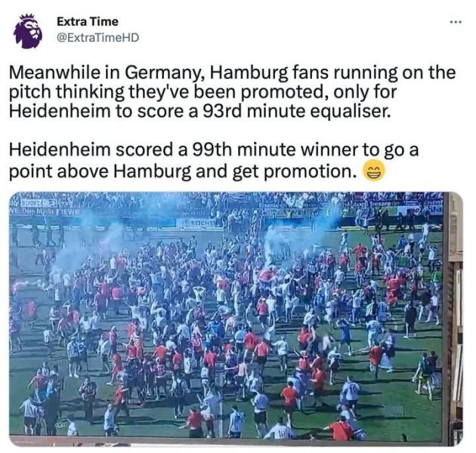Click the wooden frame edge beside the photo
The height and width of the screenshot is (453, 476).
click(x=454, y=319)
